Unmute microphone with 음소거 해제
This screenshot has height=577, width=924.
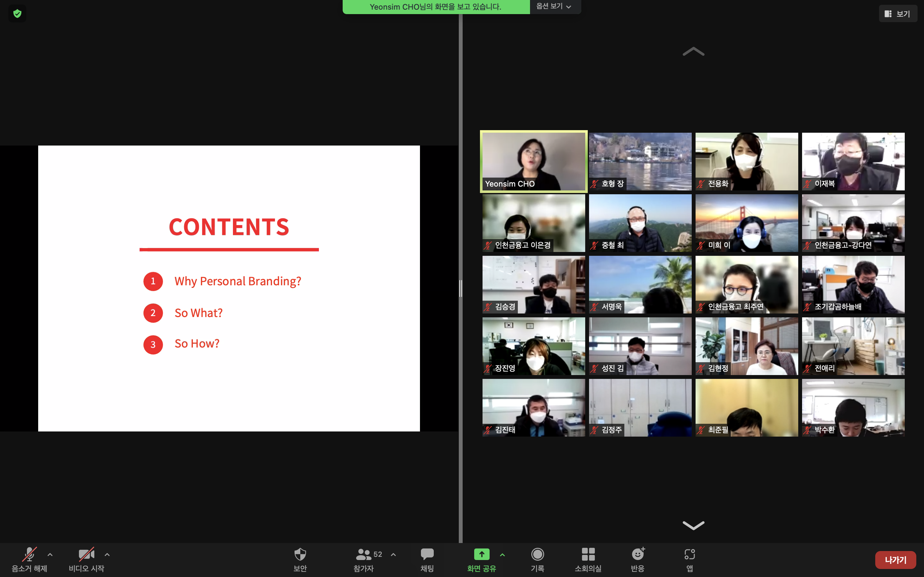point(30,555)
